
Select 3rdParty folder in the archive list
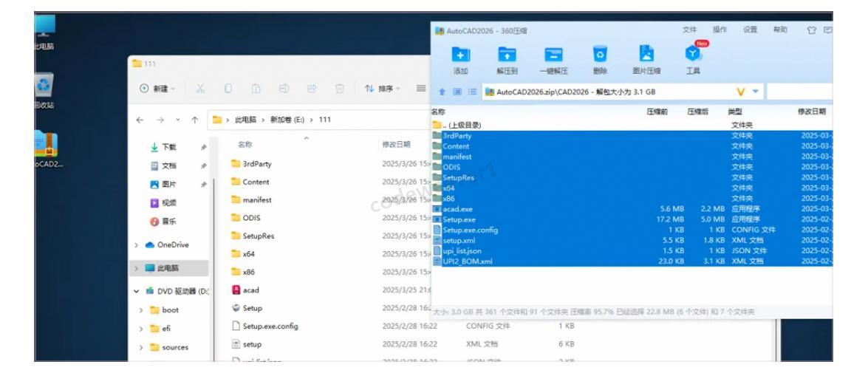click(x=632, y=136)
